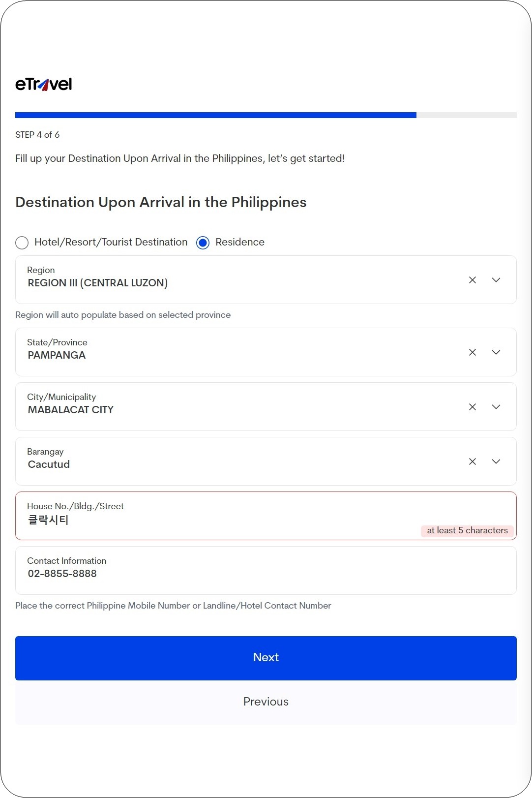This screenshot has width=532, height=798.
Task: Click the REGION III (CENTRAL LUZON) value
Action: click(98, 283)
